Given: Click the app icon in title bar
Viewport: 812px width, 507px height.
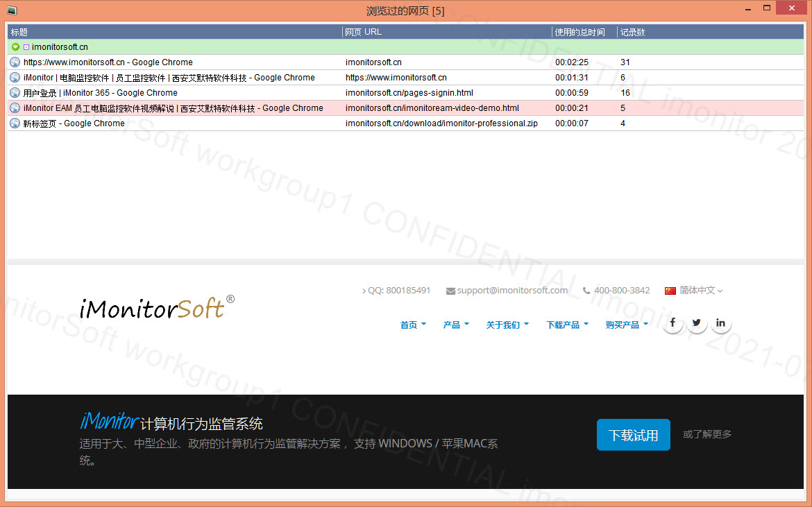Looking at the screenshot, I should (x=12, y=10).
